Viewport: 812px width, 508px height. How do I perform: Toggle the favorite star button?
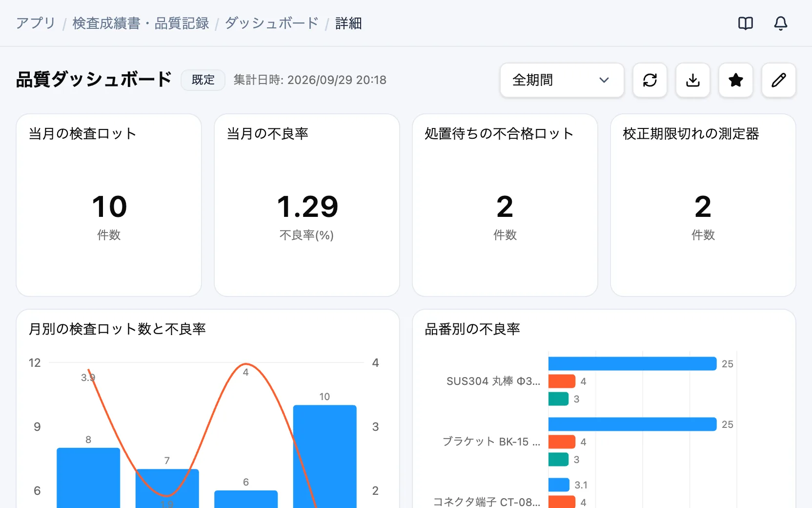pos(736,80)
